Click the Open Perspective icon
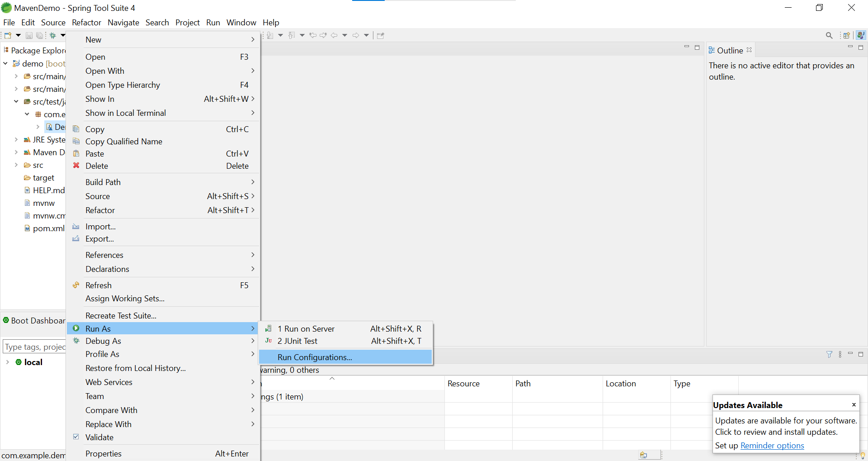Viewport: 868px width, 461px height. 847,35
